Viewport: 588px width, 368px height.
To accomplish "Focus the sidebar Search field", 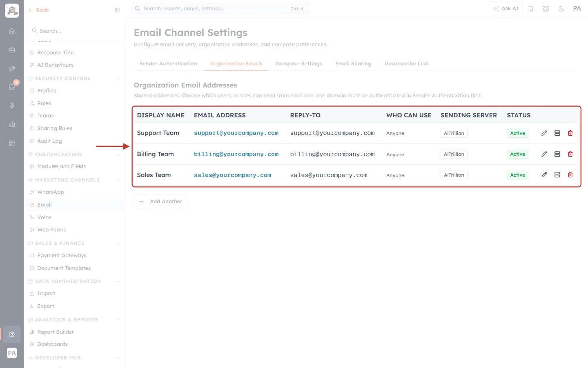I will 75,31.
